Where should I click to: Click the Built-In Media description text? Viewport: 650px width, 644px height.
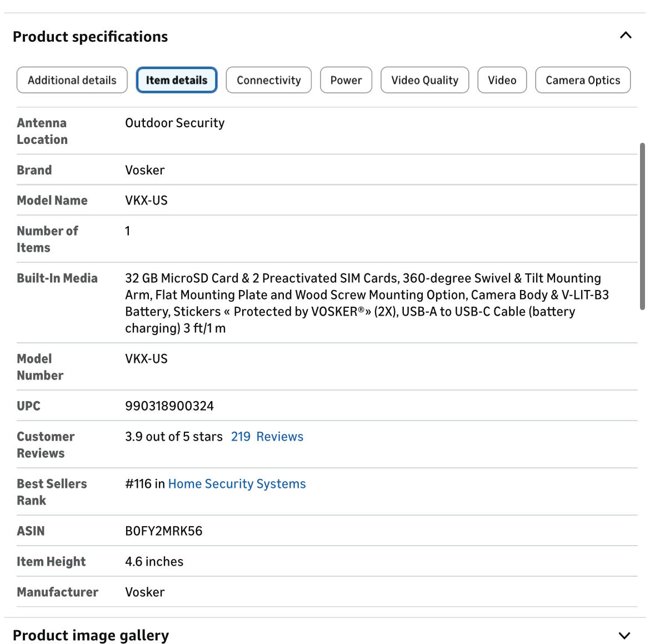point(367,303)
